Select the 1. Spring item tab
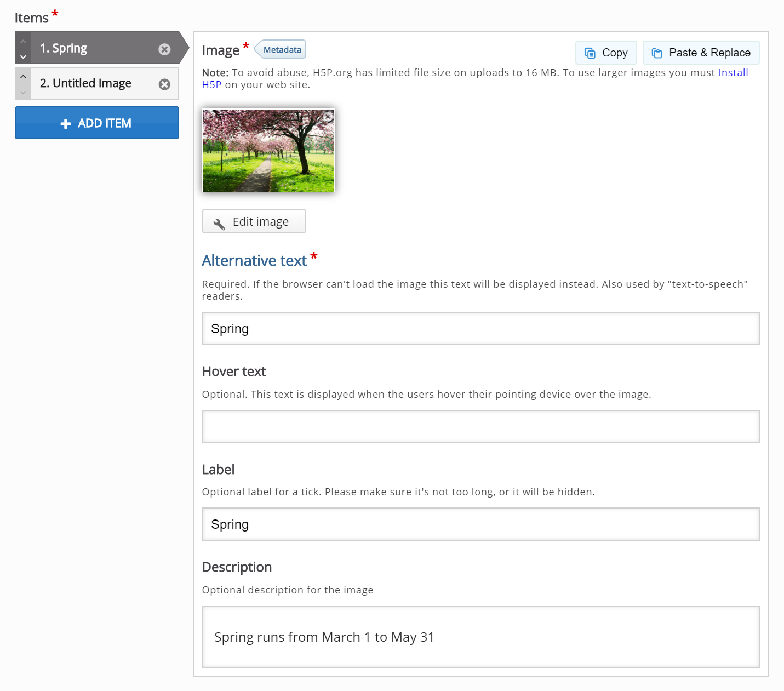This screenshot has width=784, height=691. coord(102,48)
